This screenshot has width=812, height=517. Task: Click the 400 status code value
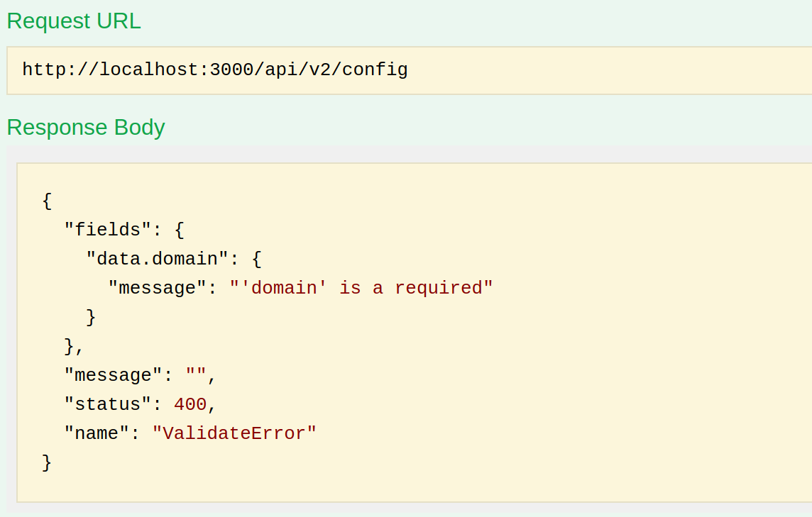(190, 404)
